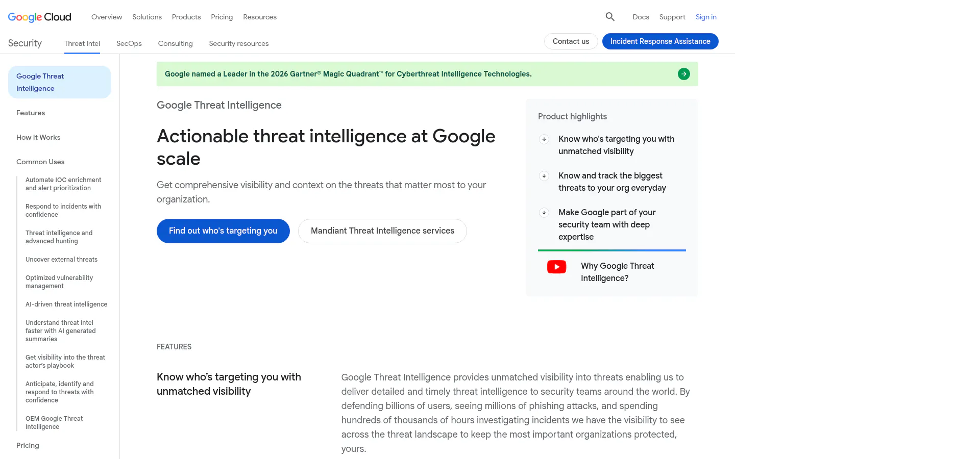This screenshot has width=980, height=459.
Task: Click Find out who's targeting you
Action: click(223, 231)
